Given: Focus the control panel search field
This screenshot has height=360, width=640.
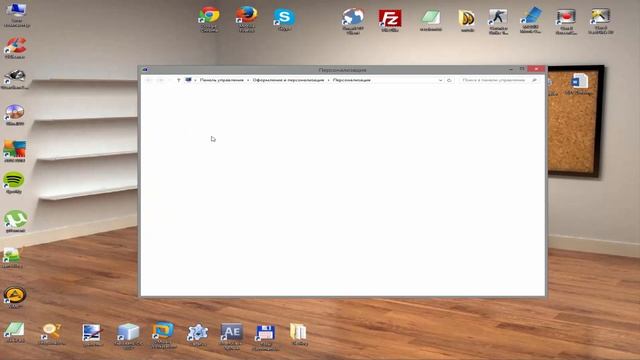Looking at the screenshot, I should [499, 80].
